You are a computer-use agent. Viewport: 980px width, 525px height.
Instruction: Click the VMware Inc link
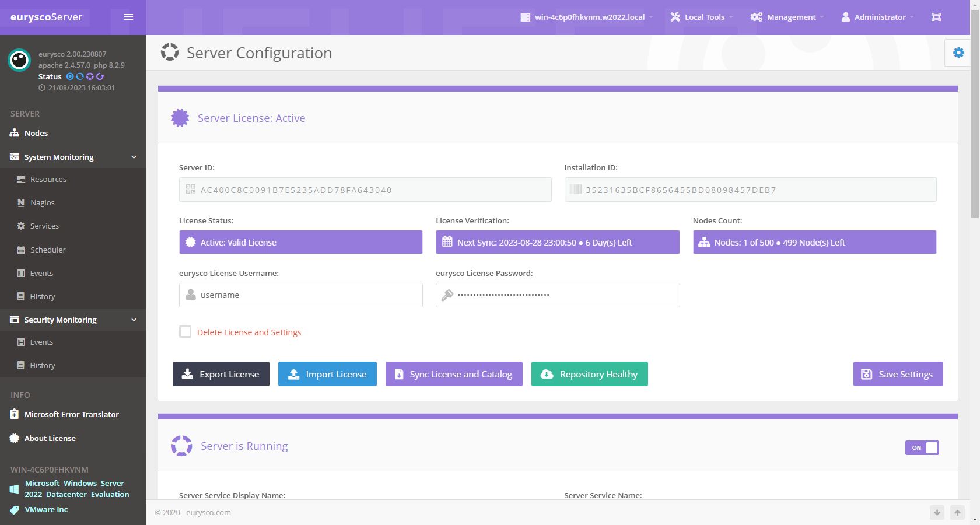tap(46, 509)
